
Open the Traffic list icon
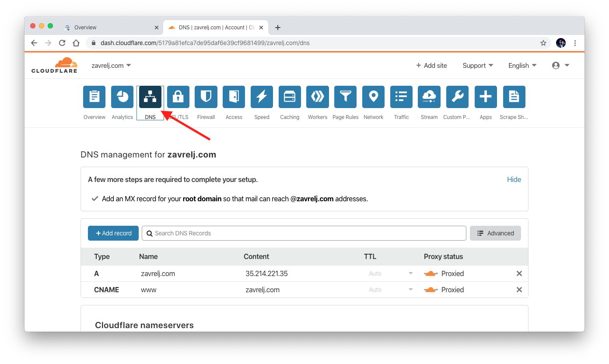click(401, 97)
